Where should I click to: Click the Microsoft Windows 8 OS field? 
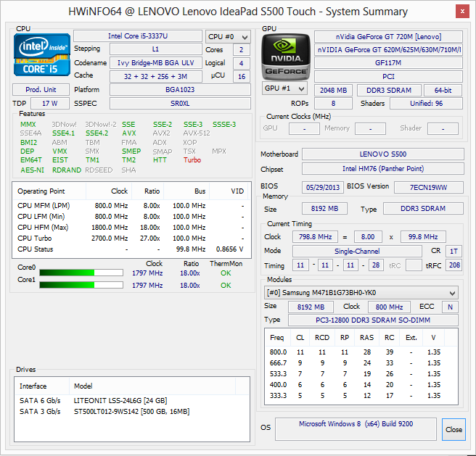click(356, 428)
